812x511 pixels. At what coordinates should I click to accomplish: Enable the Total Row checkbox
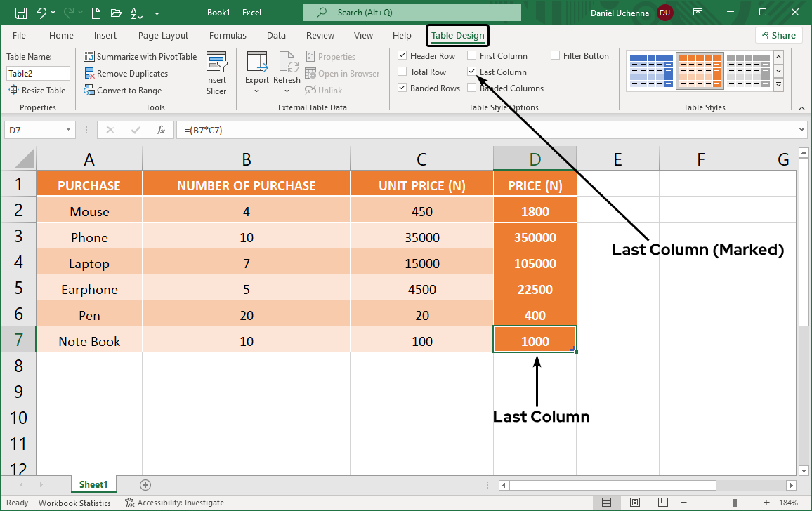(402, 72)
